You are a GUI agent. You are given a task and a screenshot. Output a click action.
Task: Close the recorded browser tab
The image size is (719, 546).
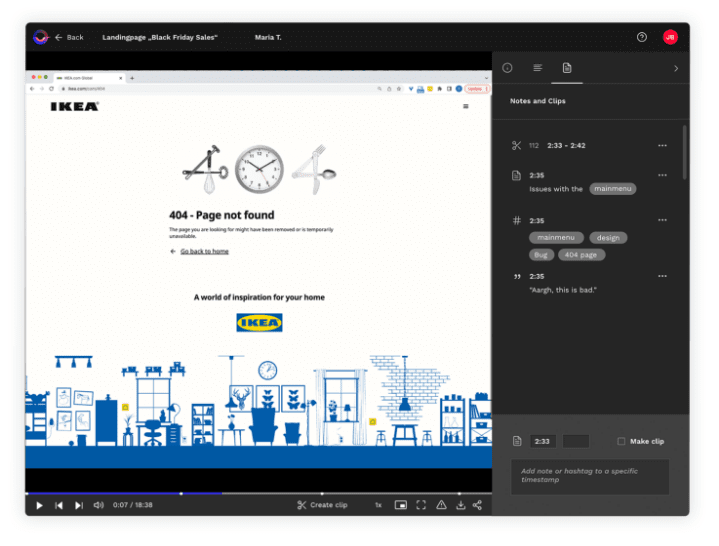[121, 78]
